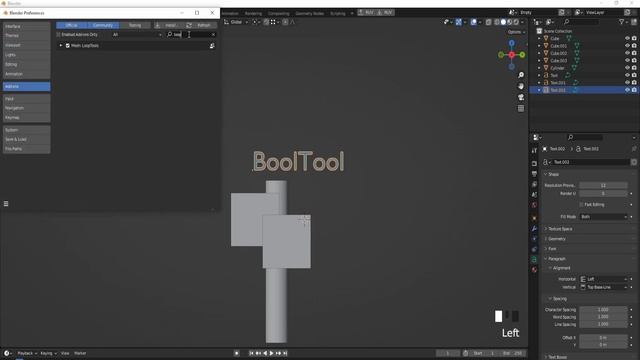Toggle the perspective/orthographic grid icon
The height and width of the screenshot is (360, 640).
point(521,108)
